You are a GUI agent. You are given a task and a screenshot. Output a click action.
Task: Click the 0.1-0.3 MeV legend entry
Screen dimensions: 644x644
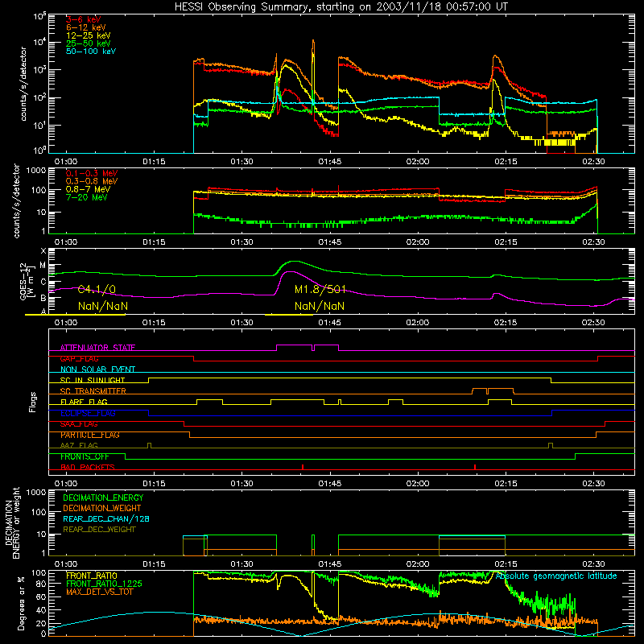[92, 173]
